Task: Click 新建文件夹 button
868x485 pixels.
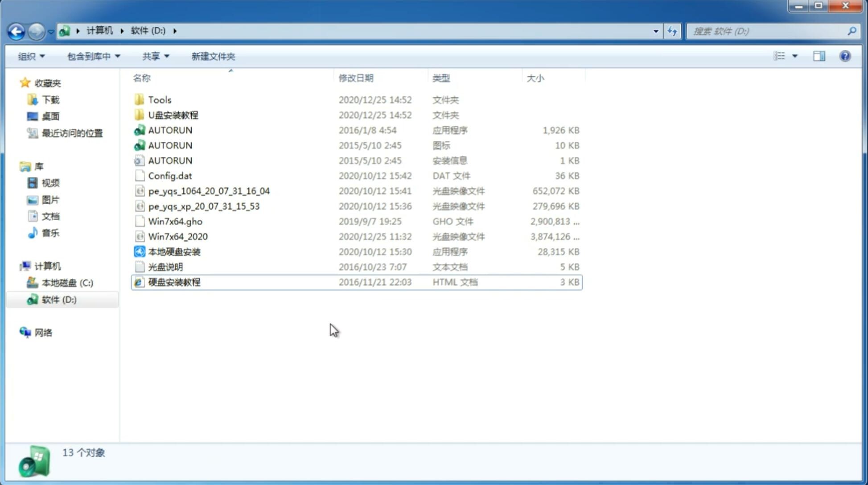Action: [x=213, y=55]
